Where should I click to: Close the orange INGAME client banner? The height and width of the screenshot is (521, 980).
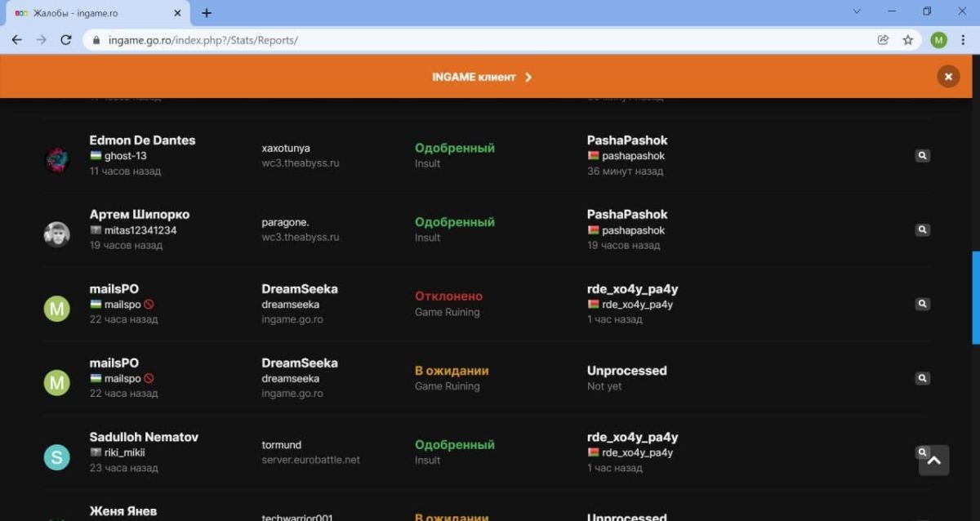pyautogui.click(x=947, y=76)
